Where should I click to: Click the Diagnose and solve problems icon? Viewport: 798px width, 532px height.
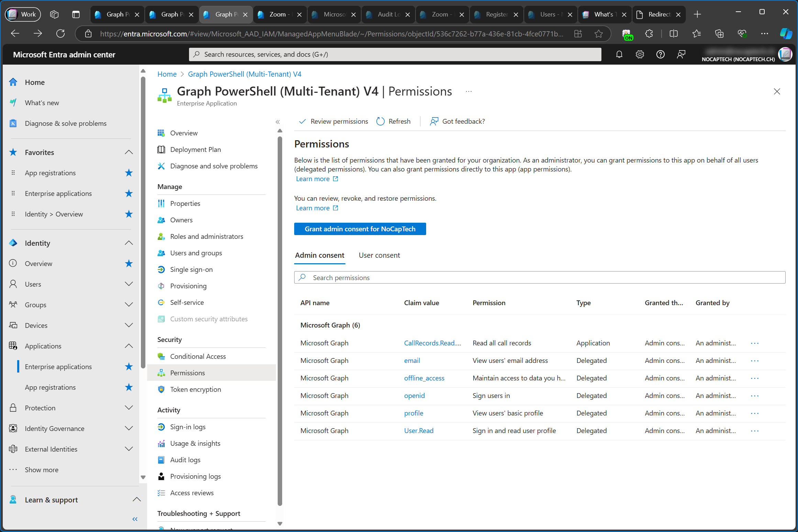click(161, 166)
